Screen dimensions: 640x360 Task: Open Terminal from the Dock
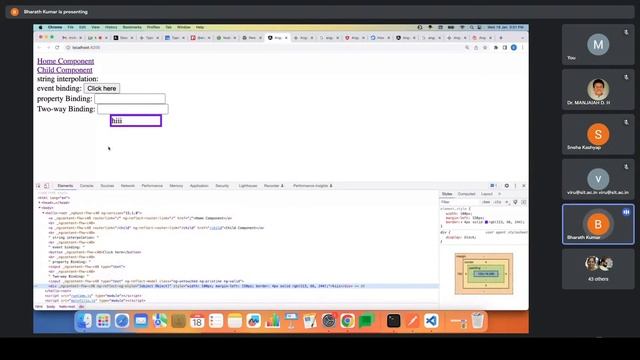393,321
